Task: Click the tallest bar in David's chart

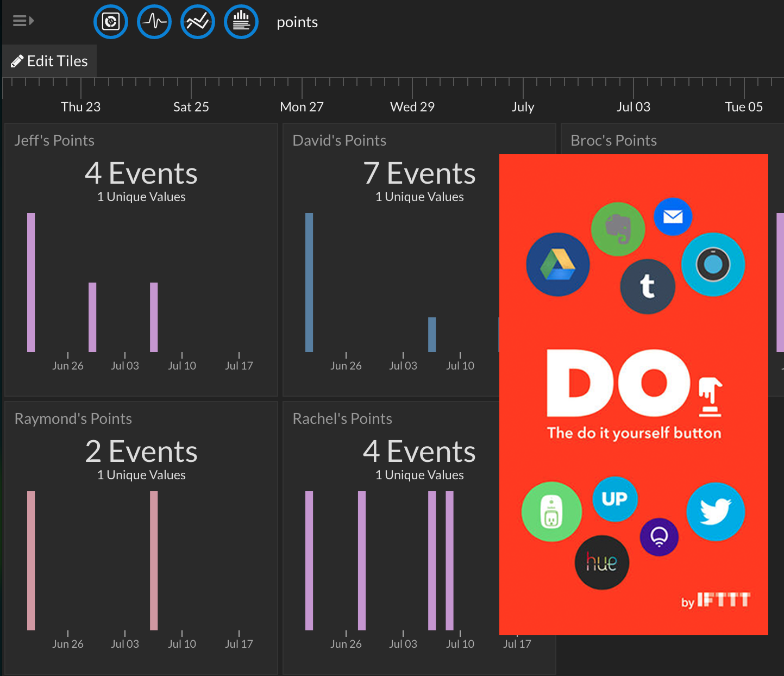Action: click(x=309, y=281)
